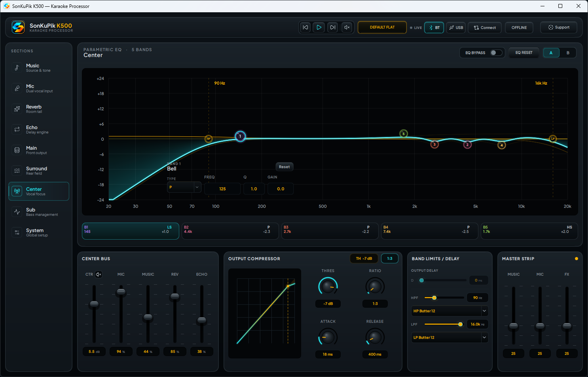Open the Surround section
Screen dimensions: 588x377
click(x=39, y=171)
